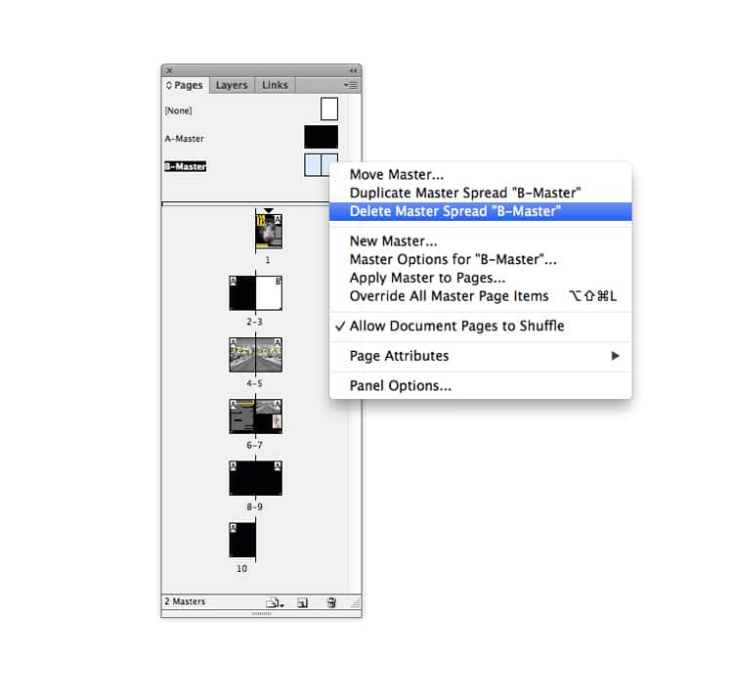This screenshot has width=733, height=700.
Task: Choose Override All Master Page Items
Action: pos(481,296)
